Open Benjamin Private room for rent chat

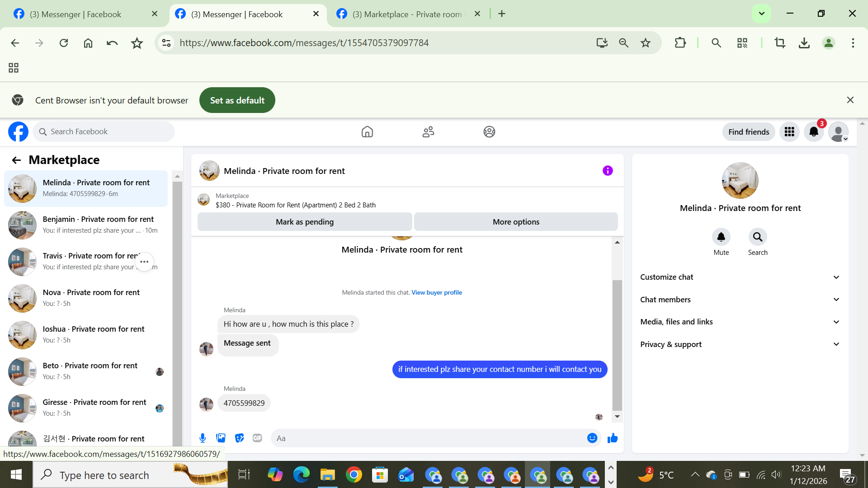tap(86, 225)
